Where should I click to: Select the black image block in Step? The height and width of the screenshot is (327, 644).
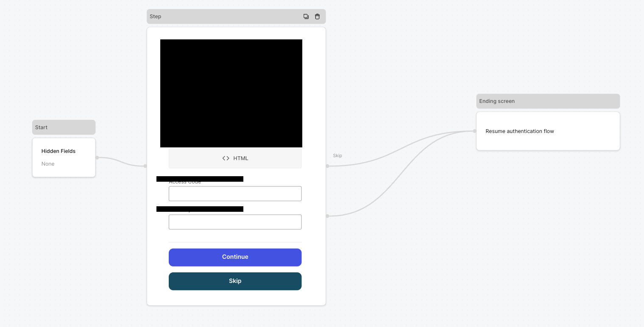click(x=231, y=93)
